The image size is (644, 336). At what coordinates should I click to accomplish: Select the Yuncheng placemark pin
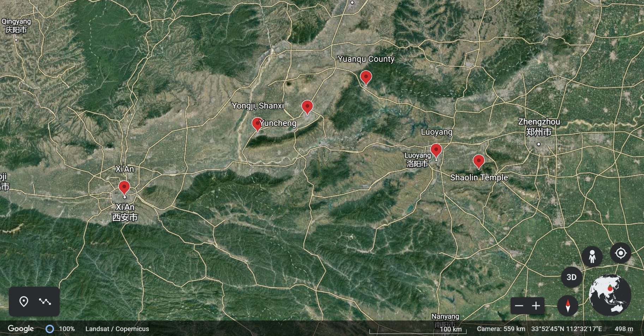[x=307, y=107]
